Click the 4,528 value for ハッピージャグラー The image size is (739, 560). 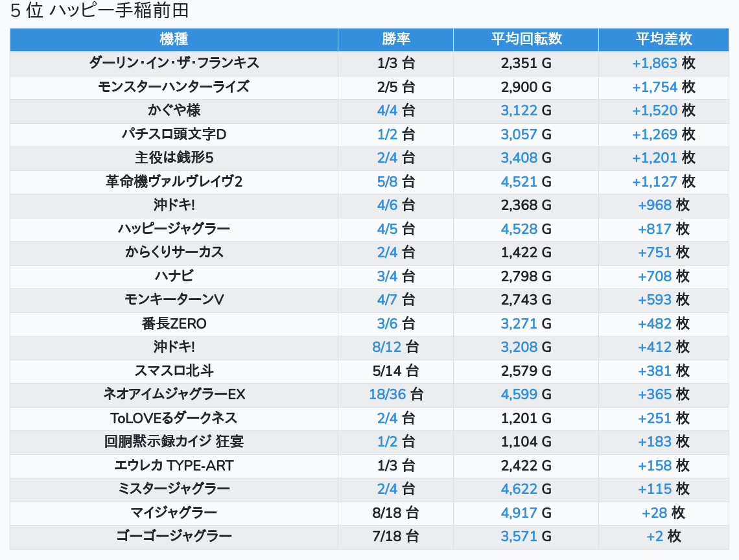click(x=519, y=229)
